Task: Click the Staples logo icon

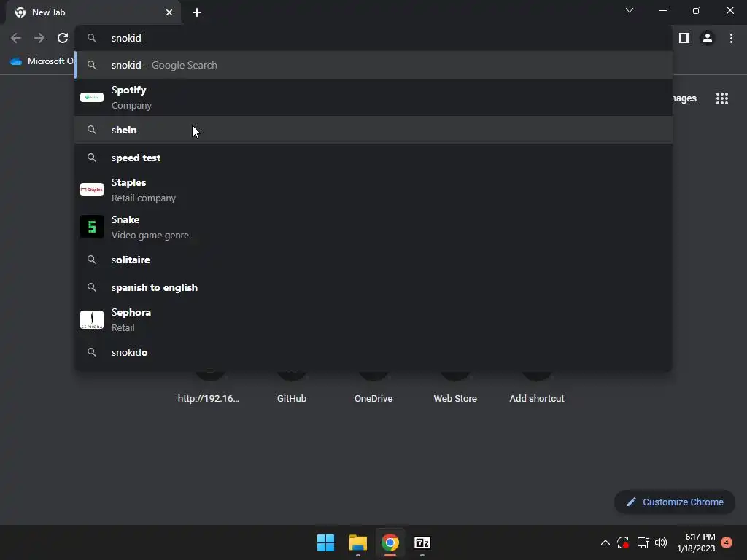Action: (92, 190)
